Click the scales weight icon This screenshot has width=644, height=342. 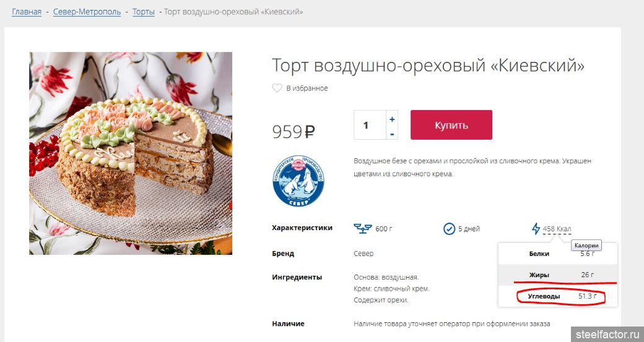(363, 228)
